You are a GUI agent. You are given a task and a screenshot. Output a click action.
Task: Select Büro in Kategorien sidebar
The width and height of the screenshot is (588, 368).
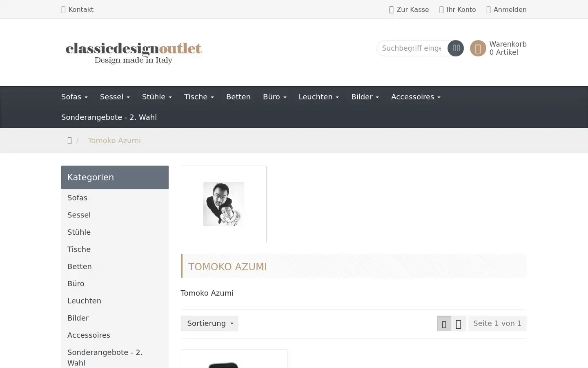point(115,284)
